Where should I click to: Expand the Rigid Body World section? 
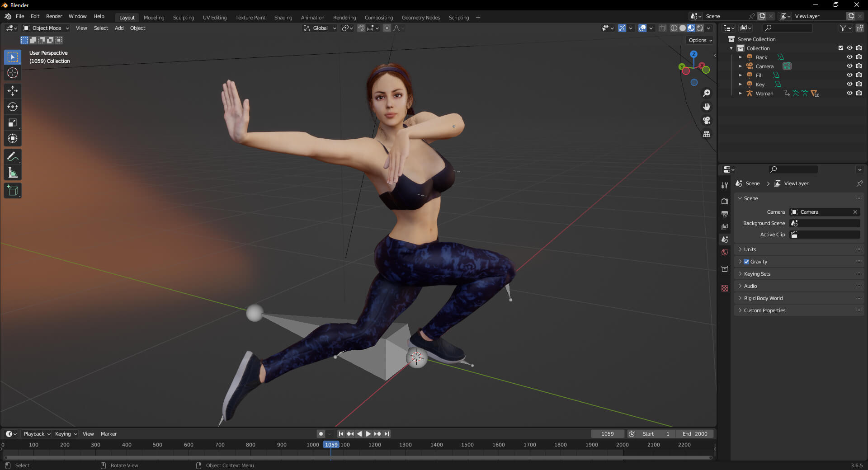click(763, 298)
